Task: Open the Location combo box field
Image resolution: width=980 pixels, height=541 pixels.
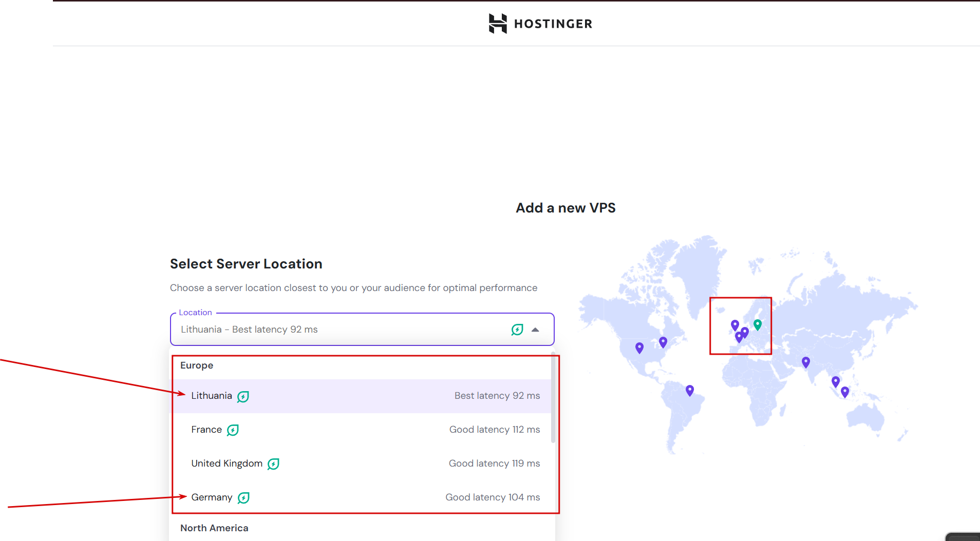Action: pyautogui.click(x=362, y=329)
